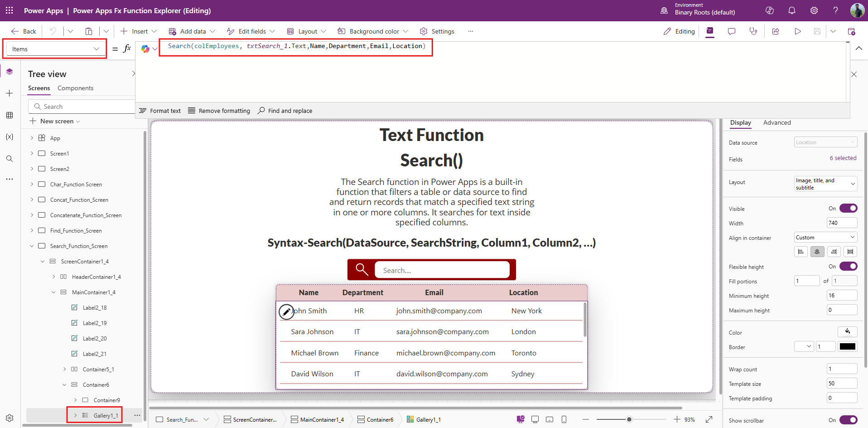
Task: Click the Tree view Search box
Action: [x=82, y=107]
